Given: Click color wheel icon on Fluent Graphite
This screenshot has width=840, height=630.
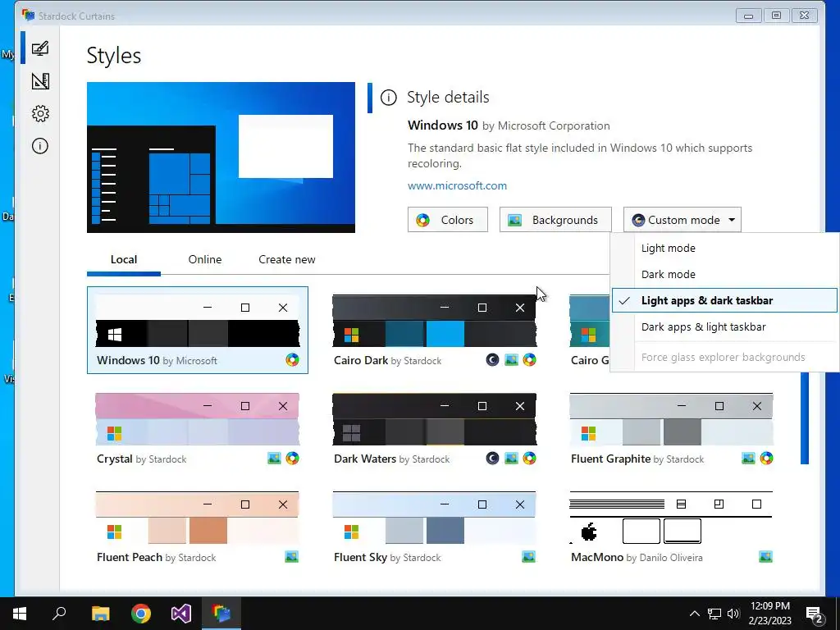Looking at the screenshot, I should 767,459.
